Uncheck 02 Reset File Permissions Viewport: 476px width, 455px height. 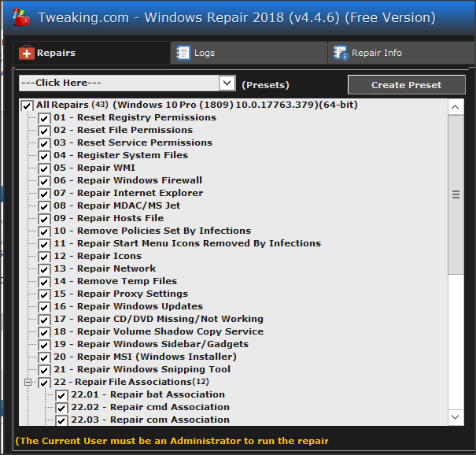coord(44,131)
